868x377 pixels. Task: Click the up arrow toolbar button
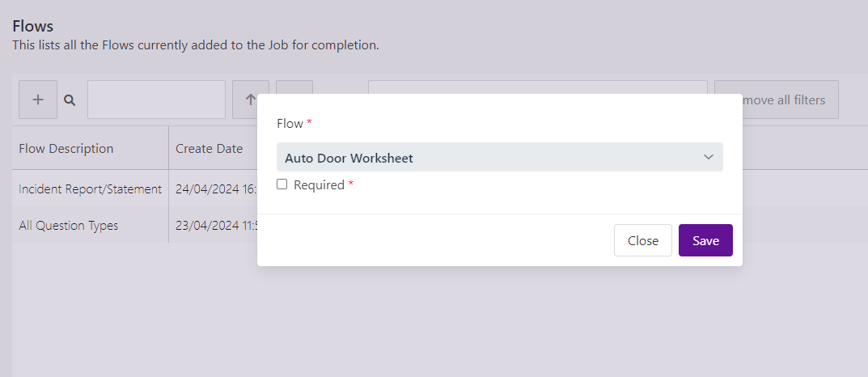coord(250,100)
